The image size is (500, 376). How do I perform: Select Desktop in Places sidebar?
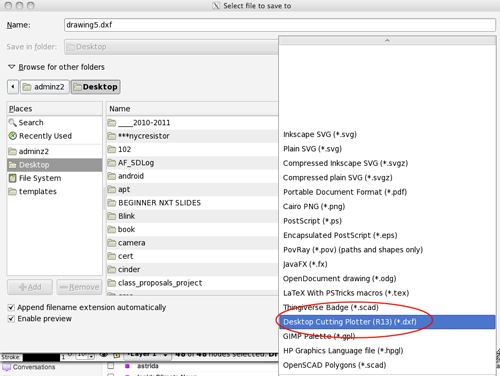click(x=55, y=165)
